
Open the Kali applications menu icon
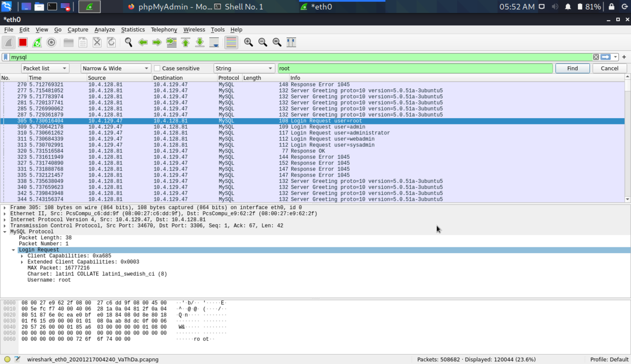(x=7, y=7)
